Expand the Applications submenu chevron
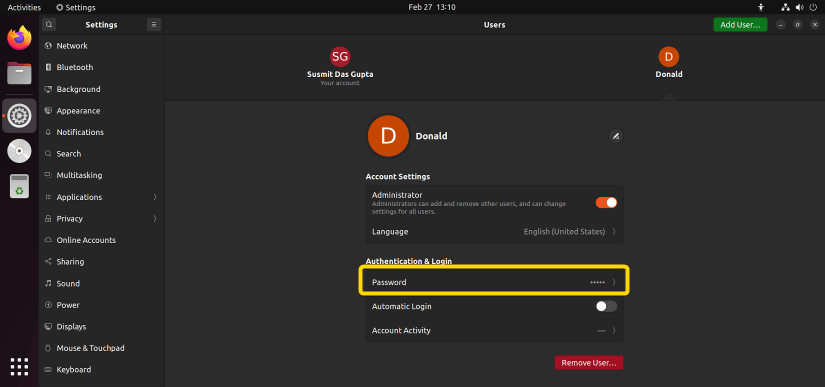Image resolution: width=825 pixels, height=387 pixels. pos(155,197)
